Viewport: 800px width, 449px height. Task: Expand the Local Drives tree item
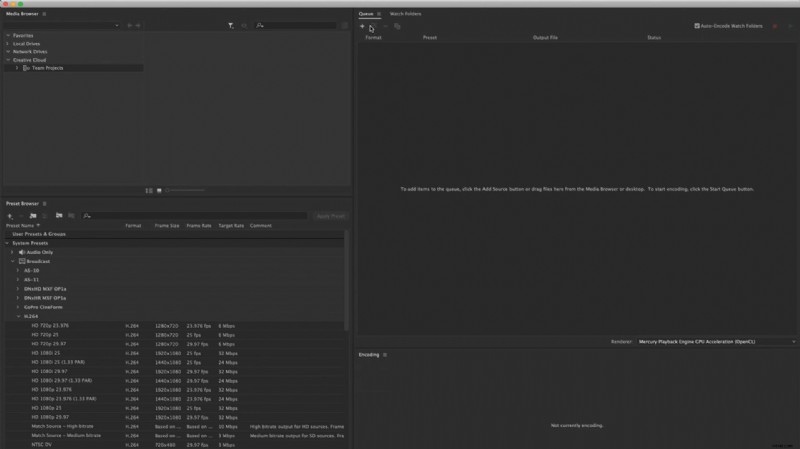point(7,44)
